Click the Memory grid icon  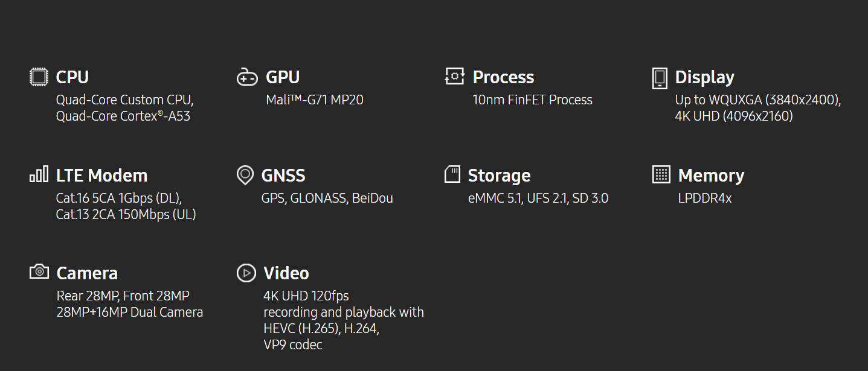tap(661, 174)
